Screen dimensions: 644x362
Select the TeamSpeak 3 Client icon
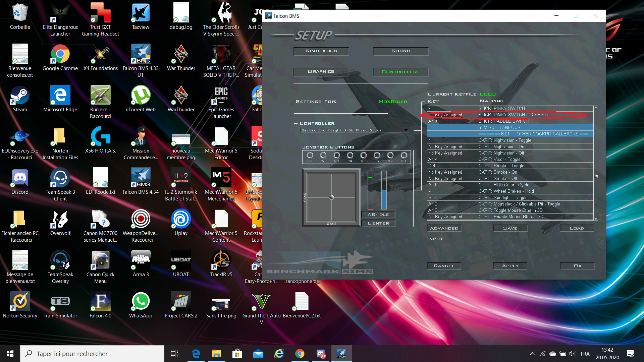(x=60, y=184)
